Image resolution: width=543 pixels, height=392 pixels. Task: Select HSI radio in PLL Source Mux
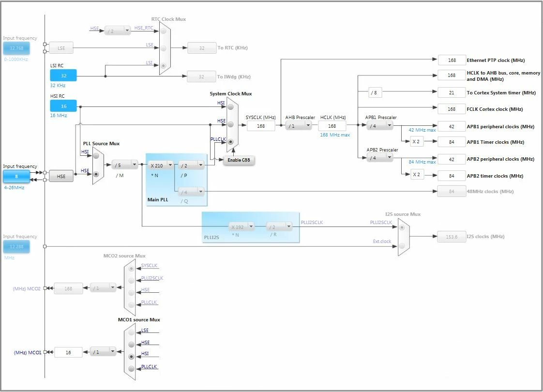96,156
